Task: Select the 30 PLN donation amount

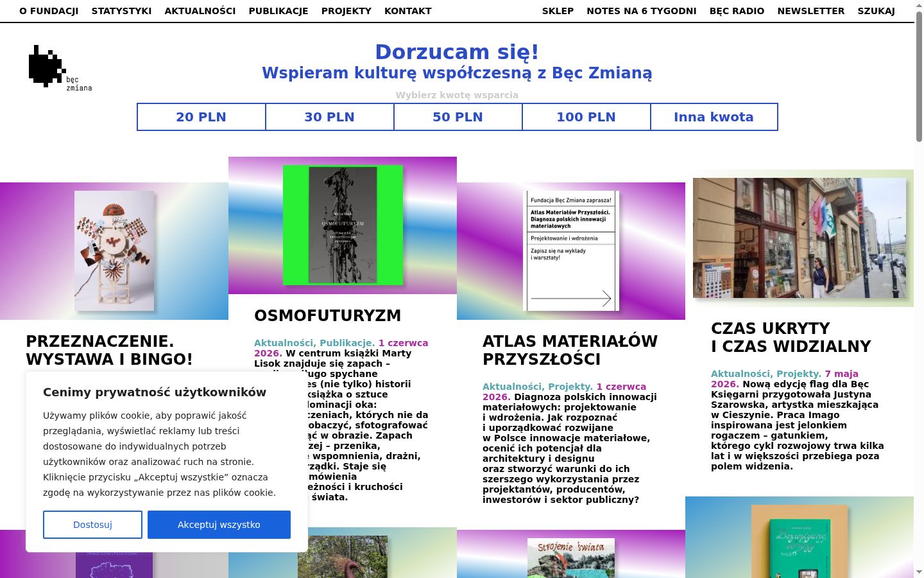Action: click(330, 117)
